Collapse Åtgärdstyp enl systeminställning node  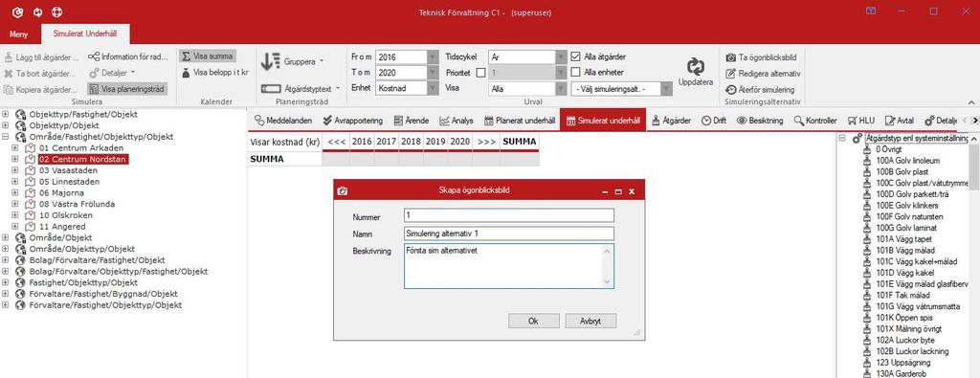click(842, 138)
